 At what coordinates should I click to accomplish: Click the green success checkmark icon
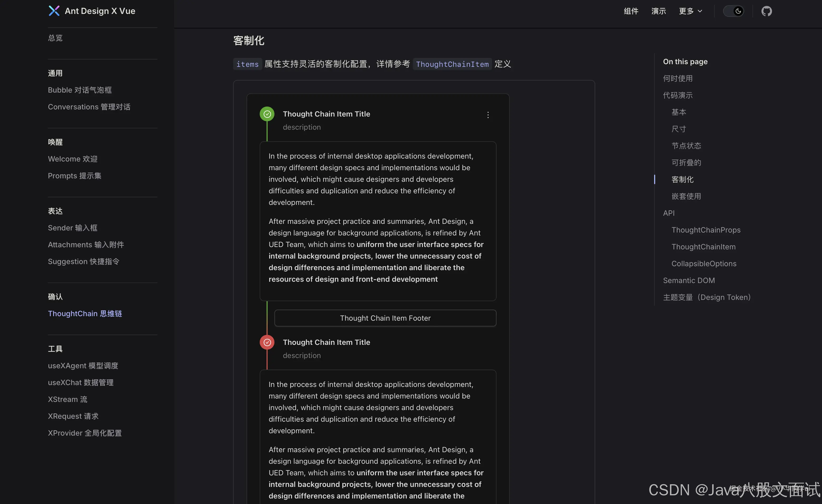267,114
